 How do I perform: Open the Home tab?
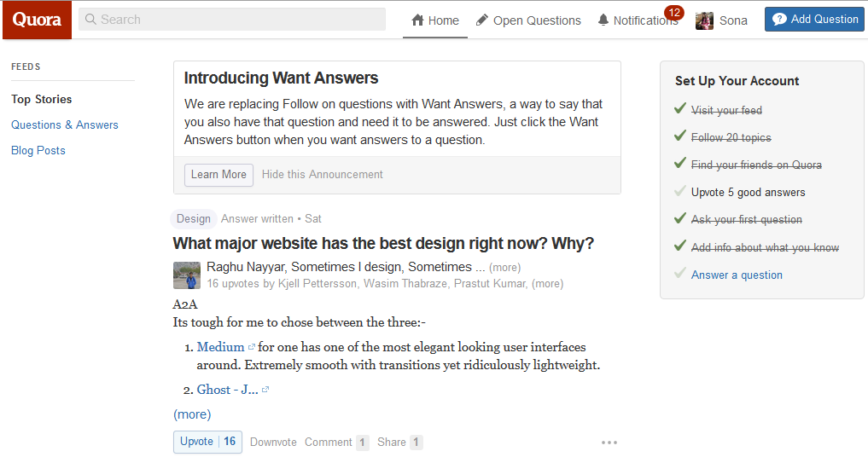[435, 20]
